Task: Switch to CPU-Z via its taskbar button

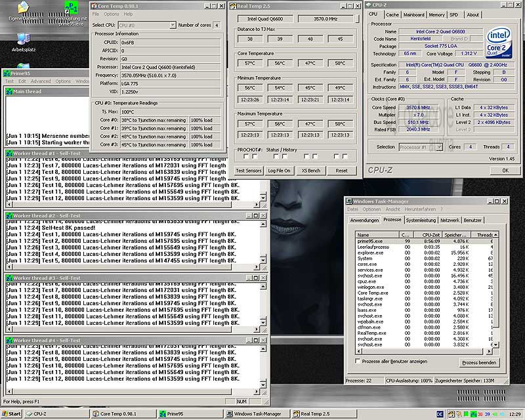Action: pos(57,414)
